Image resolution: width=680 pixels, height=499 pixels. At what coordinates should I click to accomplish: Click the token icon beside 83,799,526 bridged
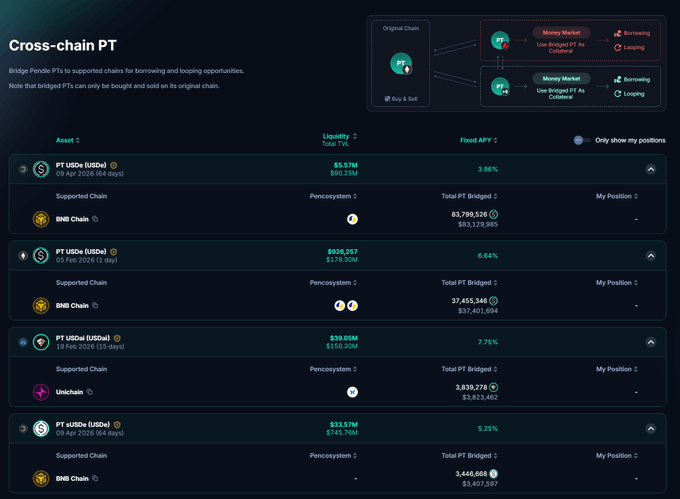494,214
